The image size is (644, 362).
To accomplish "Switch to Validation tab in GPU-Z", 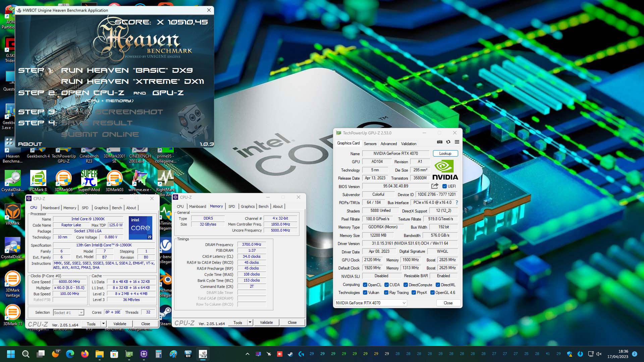I will pos(409,144).
